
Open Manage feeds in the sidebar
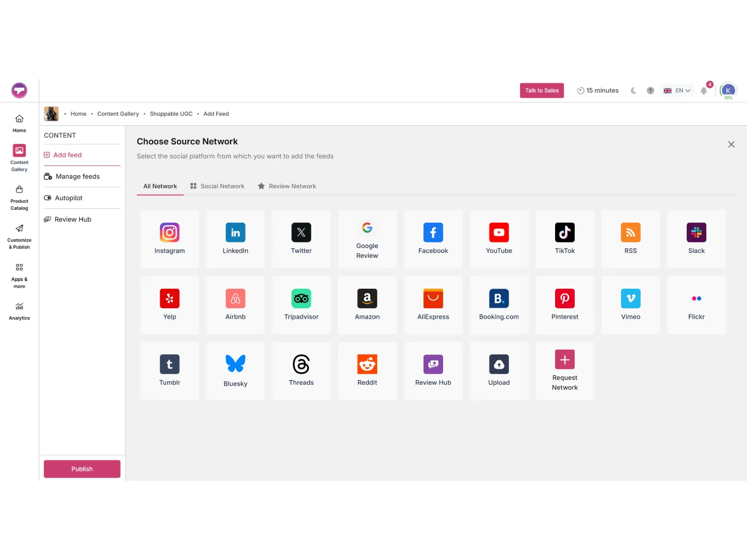point(82,176)
